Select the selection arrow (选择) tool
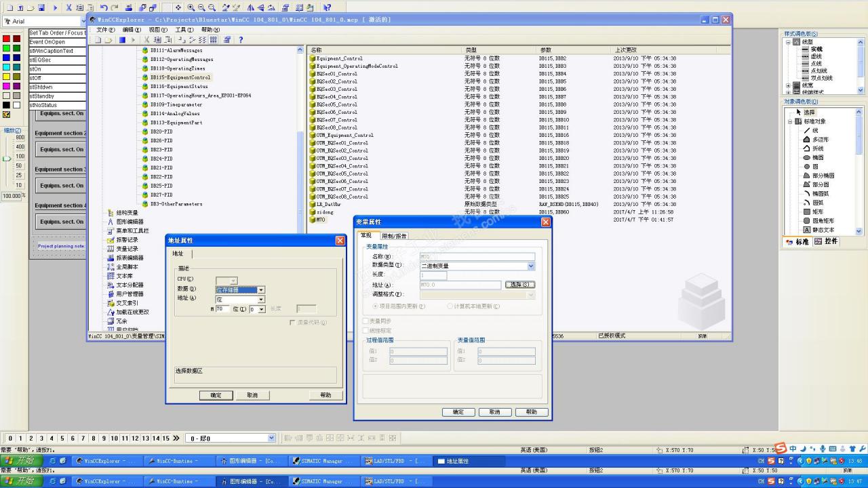Screen dimensions: 868x488 pyautogui.click(x=805, y=113)
